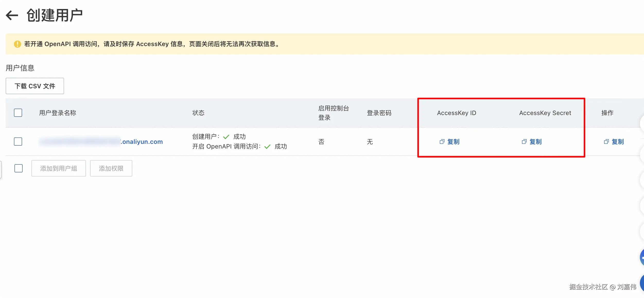Screen dimensions: 644x298
Task: Check the user row checkbox
Action: pyautogui.click(x=18, y=142)
